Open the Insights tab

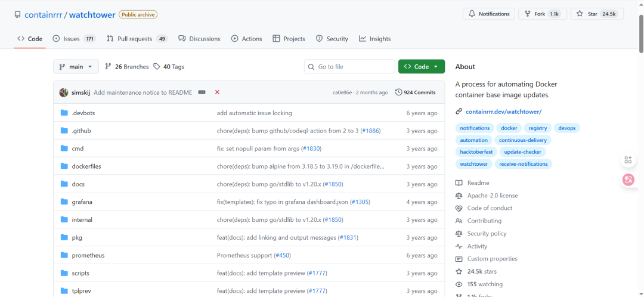[x=374, y=39]
